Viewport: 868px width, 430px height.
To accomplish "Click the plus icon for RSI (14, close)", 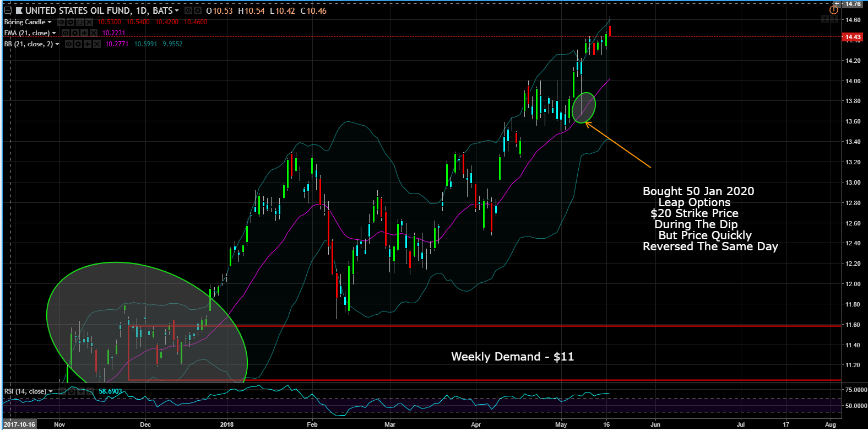I will pyautogui.click(x=81, y=391).
